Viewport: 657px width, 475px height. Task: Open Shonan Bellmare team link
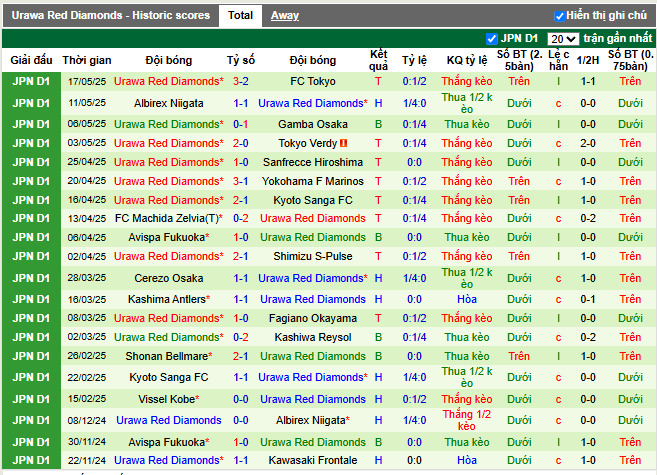[x=169, y=356]
